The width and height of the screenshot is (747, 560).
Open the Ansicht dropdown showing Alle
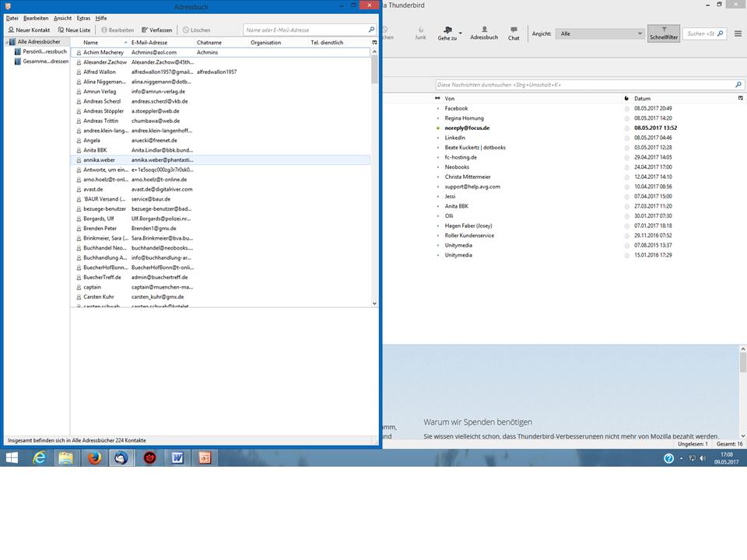[600, 33]
